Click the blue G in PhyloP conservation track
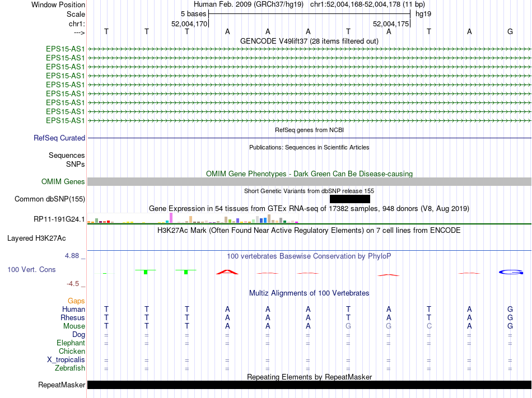This screenshot has width=532, height=398. [511, 272]
